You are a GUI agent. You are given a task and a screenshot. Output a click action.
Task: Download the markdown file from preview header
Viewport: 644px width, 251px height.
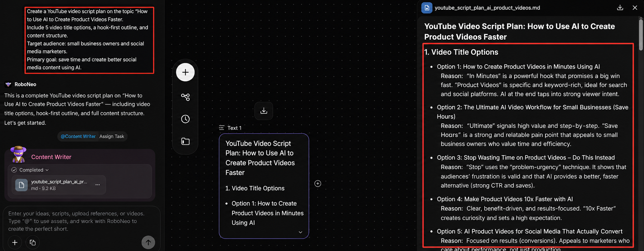[620, 8]
